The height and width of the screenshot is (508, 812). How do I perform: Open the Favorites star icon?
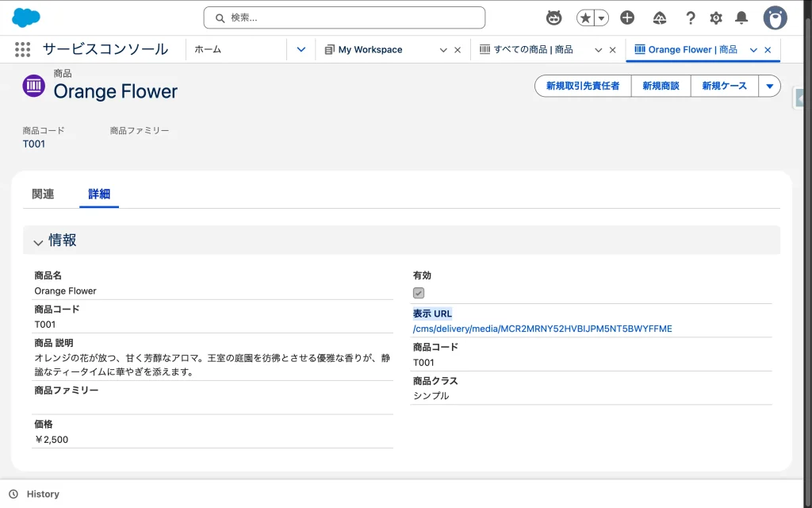point(586,17)
